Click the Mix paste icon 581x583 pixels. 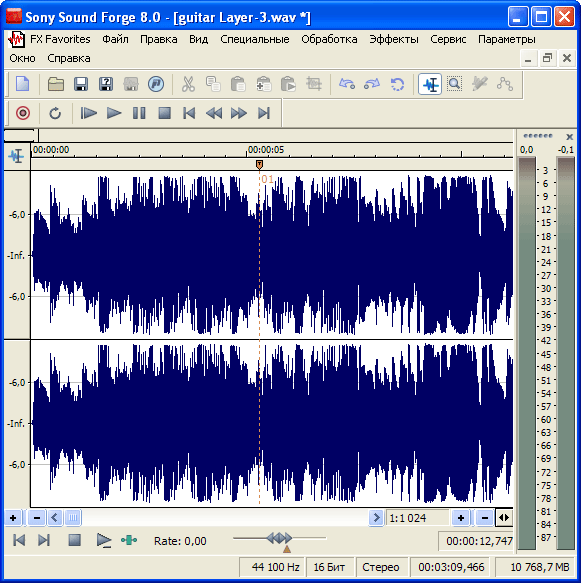(264, 84)
